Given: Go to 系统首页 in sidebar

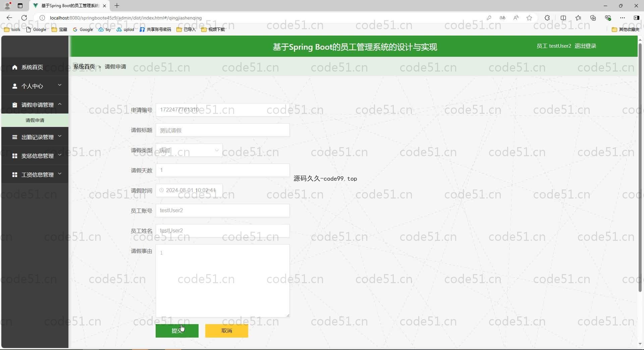Looking at the screenshot, I should point(35,67).
